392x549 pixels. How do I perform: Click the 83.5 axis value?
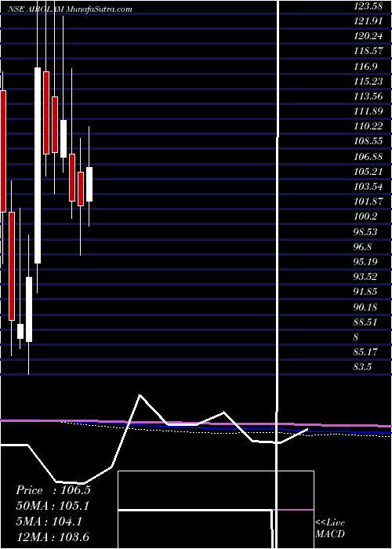(x=361, y=367)
